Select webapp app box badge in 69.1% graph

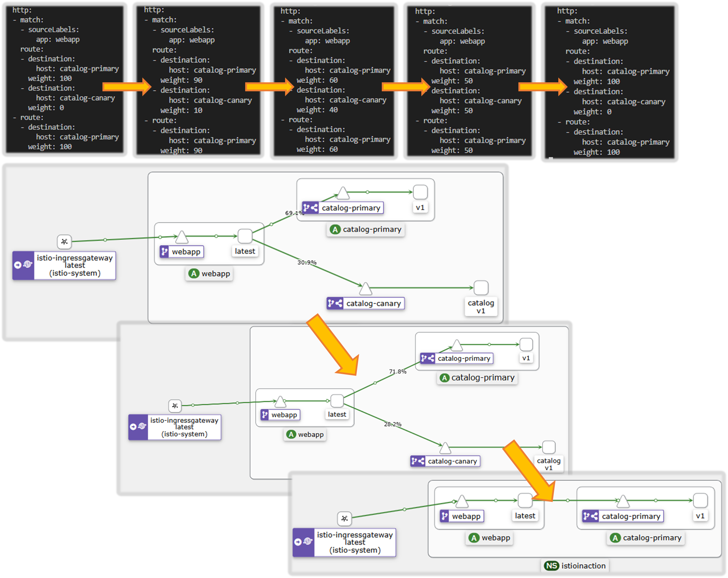click(x=209, y=274)
